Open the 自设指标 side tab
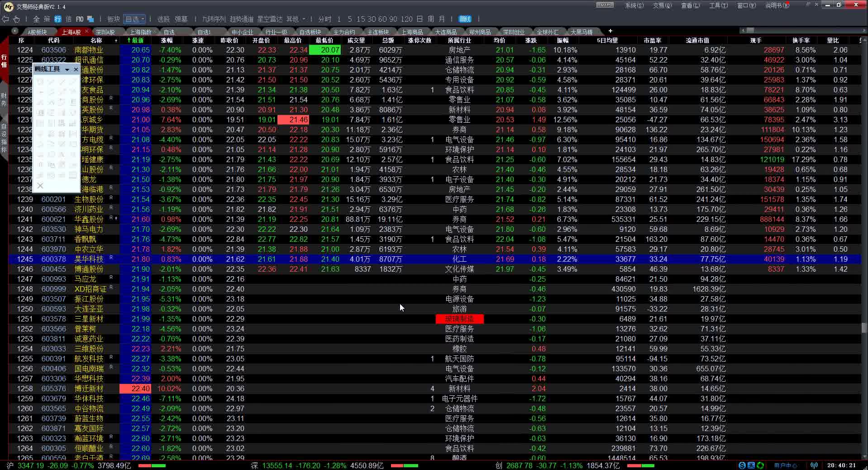This screenshot has width=868, height=470. (x=4, y=138)
